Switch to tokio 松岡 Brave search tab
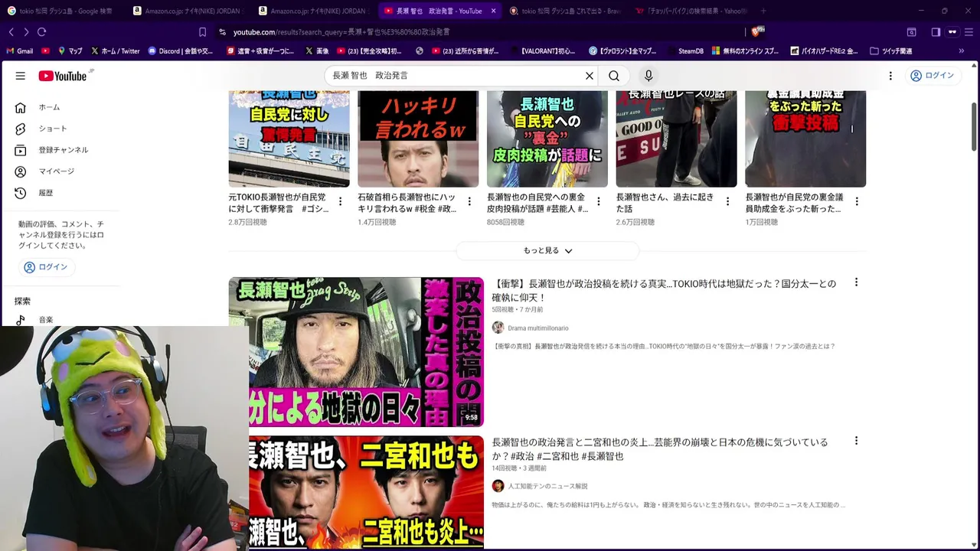 565,11
